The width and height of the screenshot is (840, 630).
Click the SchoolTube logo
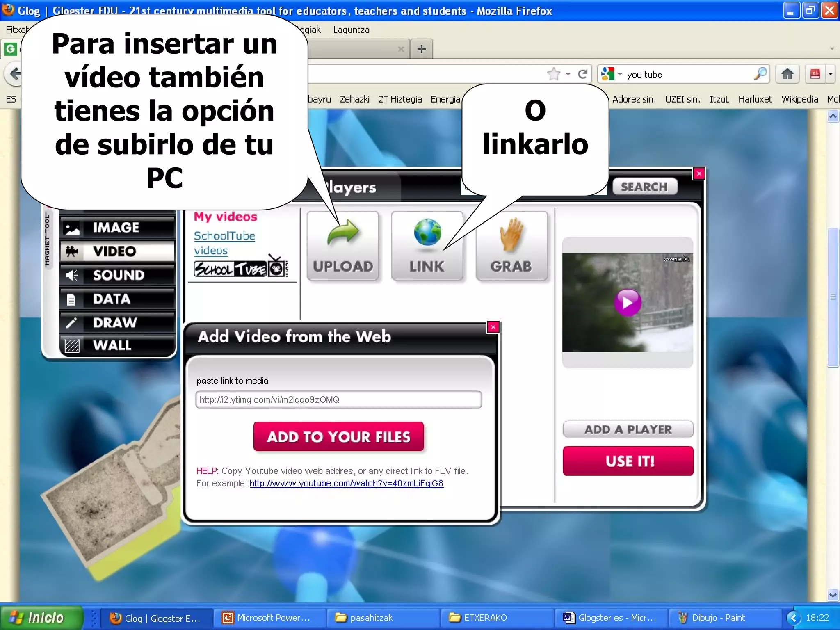pos(240,267)
